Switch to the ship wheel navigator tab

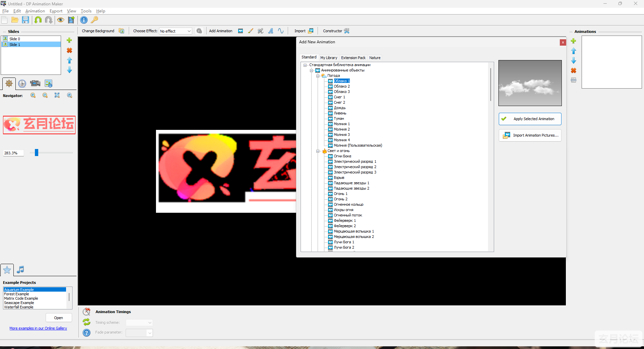click(9, 83)
